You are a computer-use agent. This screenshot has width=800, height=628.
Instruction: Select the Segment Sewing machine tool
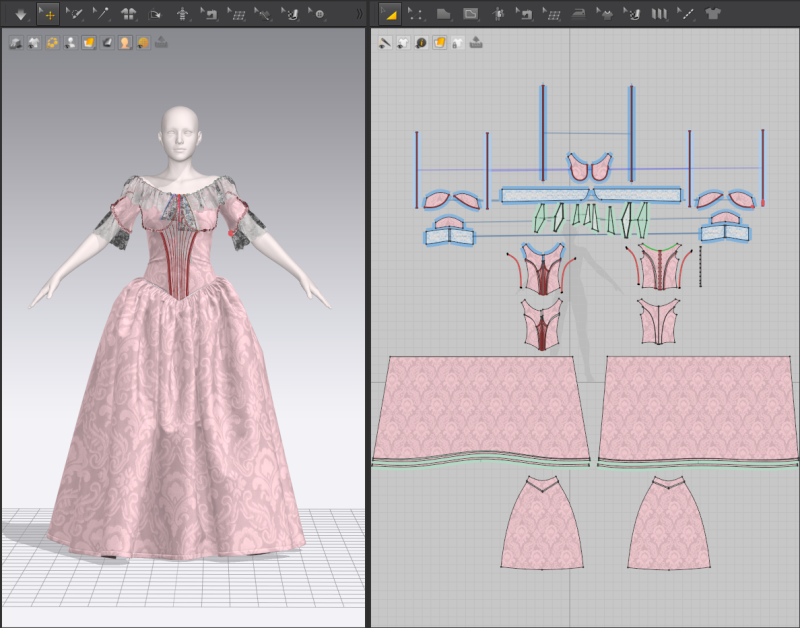click(527, 14)
